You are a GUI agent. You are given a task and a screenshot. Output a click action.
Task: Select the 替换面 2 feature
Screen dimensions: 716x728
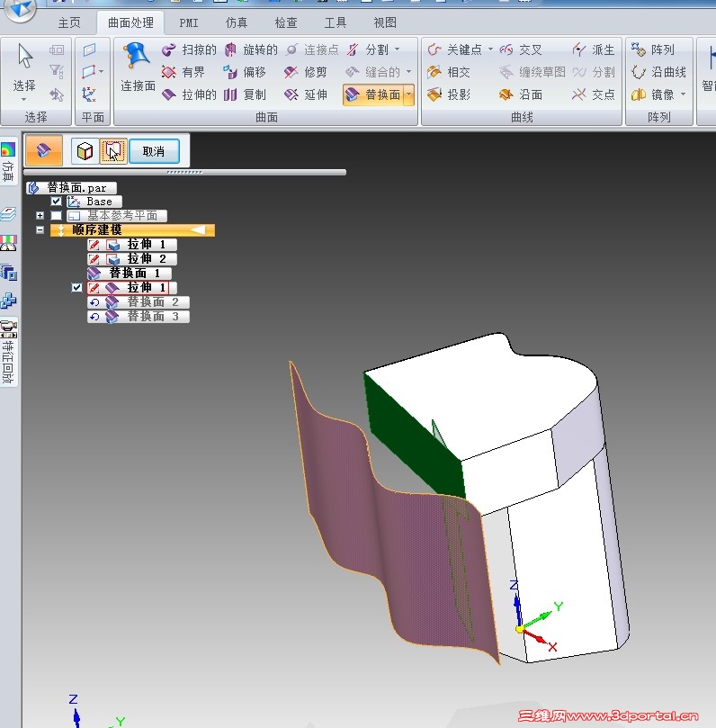click(x=139, y=302)
